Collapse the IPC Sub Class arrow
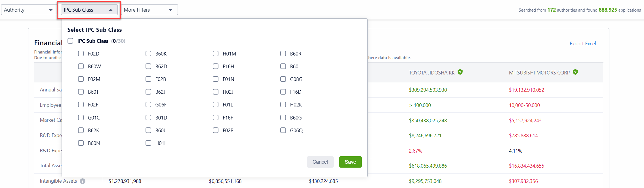Image resolution: width=644 pixels, height=188 pixels. click(x=111, y=10)
